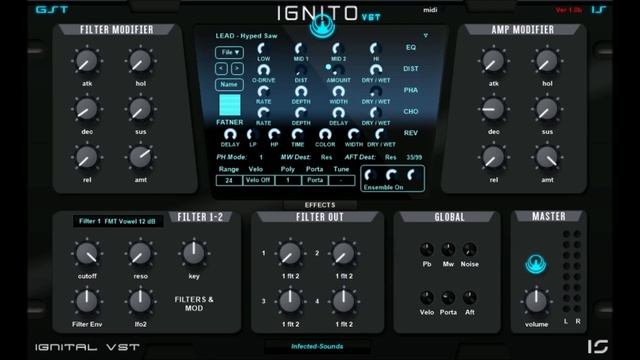This screenshot has height=360, width=640.
Task: Toggle the CHO chorus effect
Action: [411, 111]
